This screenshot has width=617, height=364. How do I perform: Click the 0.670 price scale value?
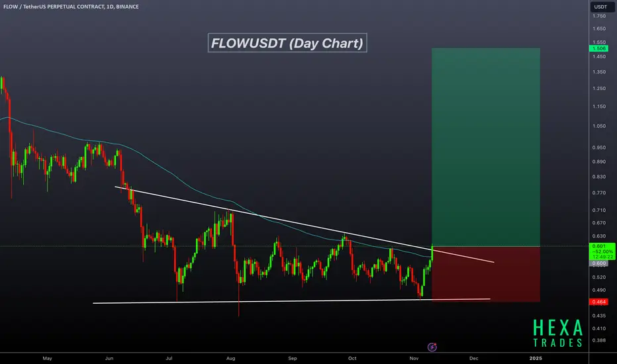point(599,223)
